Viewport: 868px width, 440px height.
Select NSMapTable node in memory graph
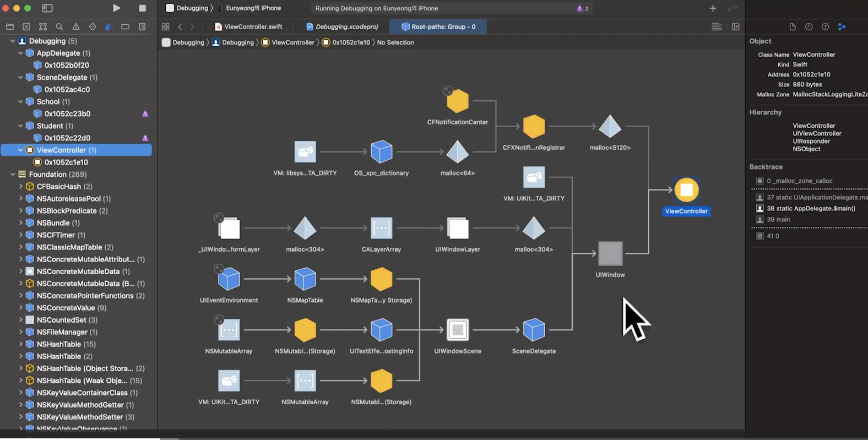click(305, 279)
